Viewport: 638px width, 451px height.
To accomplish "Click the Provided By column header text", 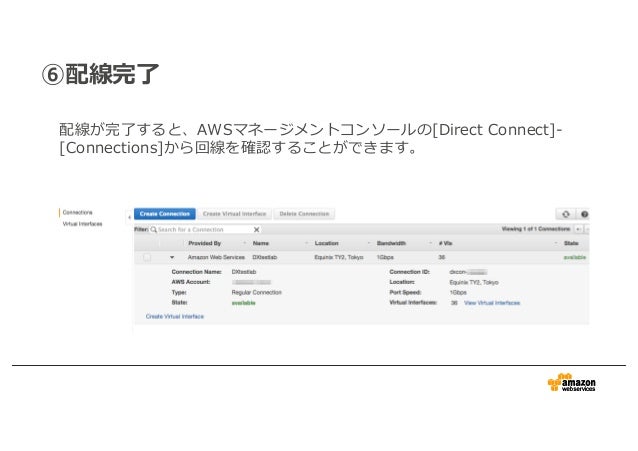I will pyautogui.click(x=204, y=243).
